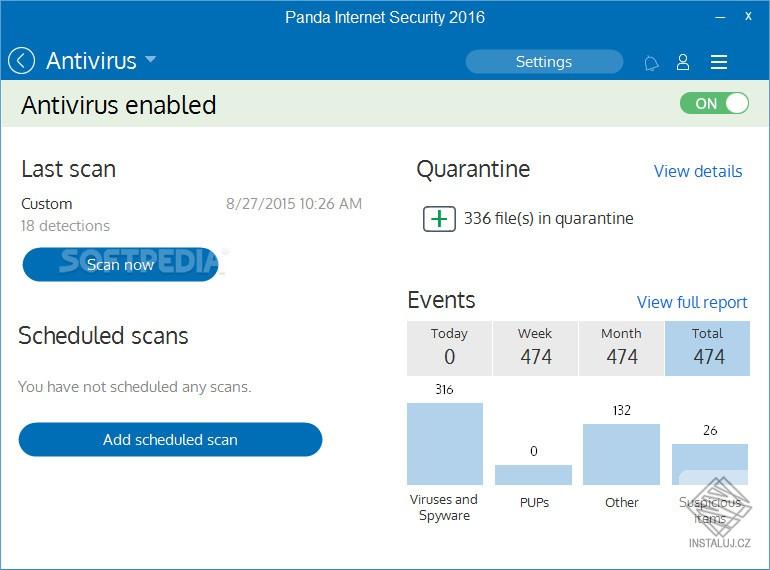Open the quarantine View details link
The image size is (770, 570).
point(697,171)
